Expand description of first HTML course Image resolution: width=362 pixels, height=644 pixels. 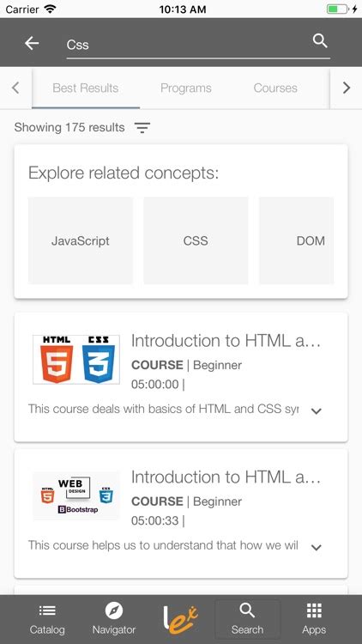[x=316, y=410]
